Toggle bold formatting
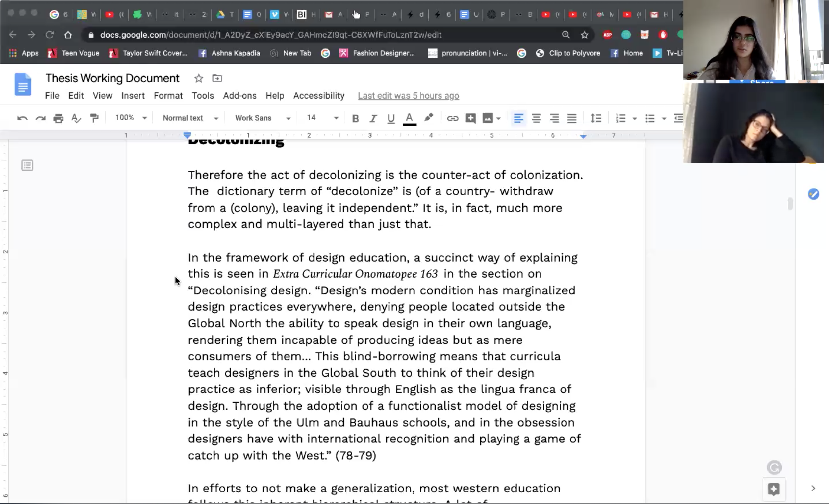829x504 pixels. point(355,118)
